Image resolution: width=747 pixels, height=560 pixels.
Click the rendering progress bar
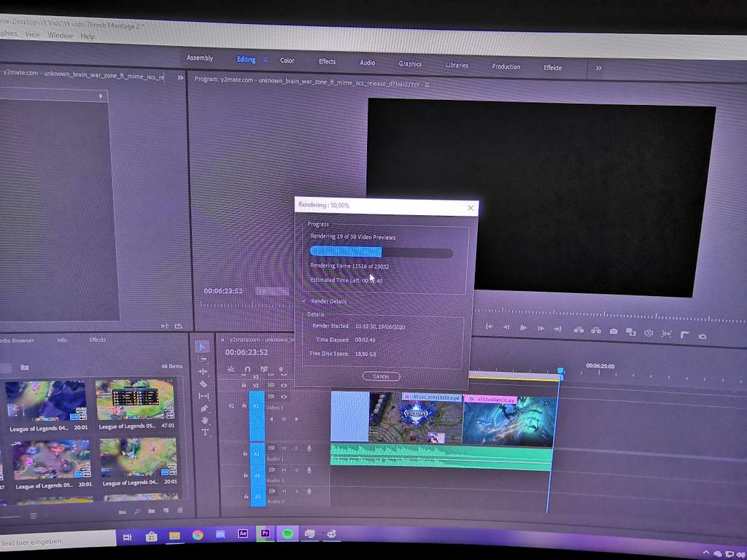pyautogui.click(x=381, y=252)
